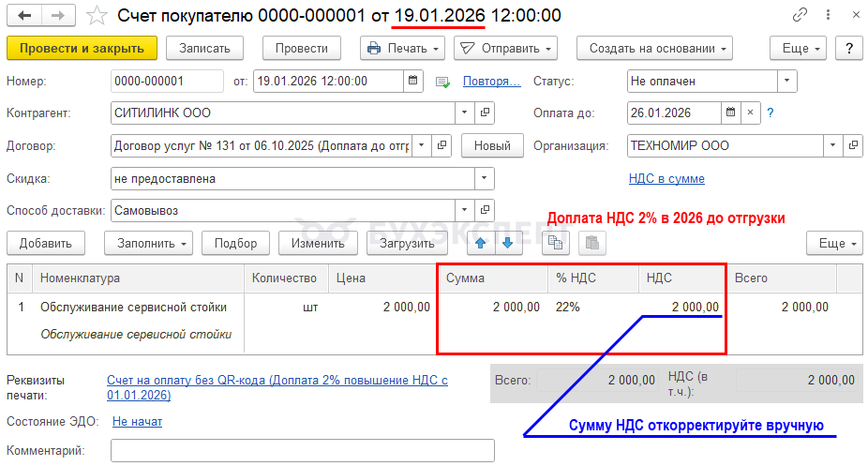Close the invoice form with X
Image resolution: width=868 pixels, height=466 pixels.
coord(856,15)
